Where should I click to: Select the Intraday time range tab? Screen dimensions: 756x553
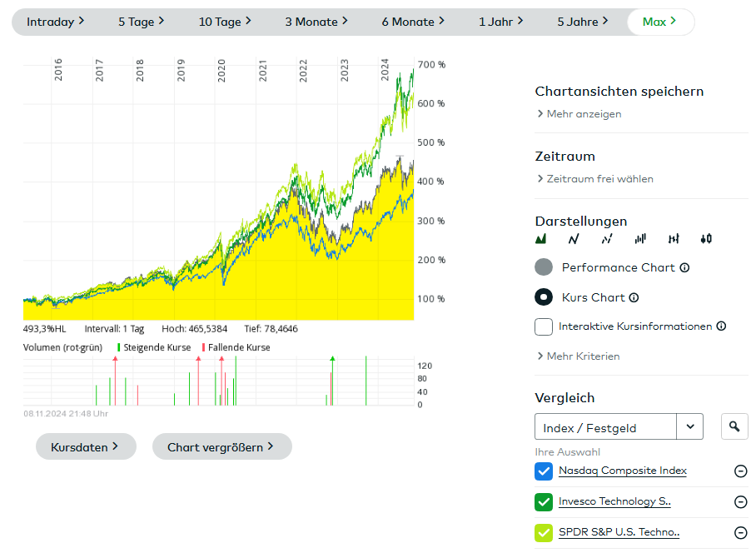(55, 22)
